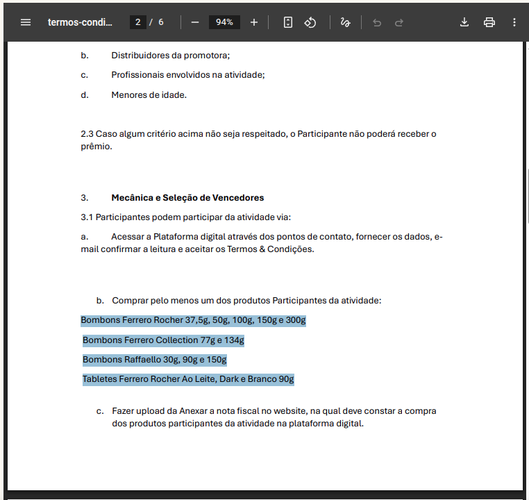
Task: Click the zoom out minus button
Action: pos(195,23)
